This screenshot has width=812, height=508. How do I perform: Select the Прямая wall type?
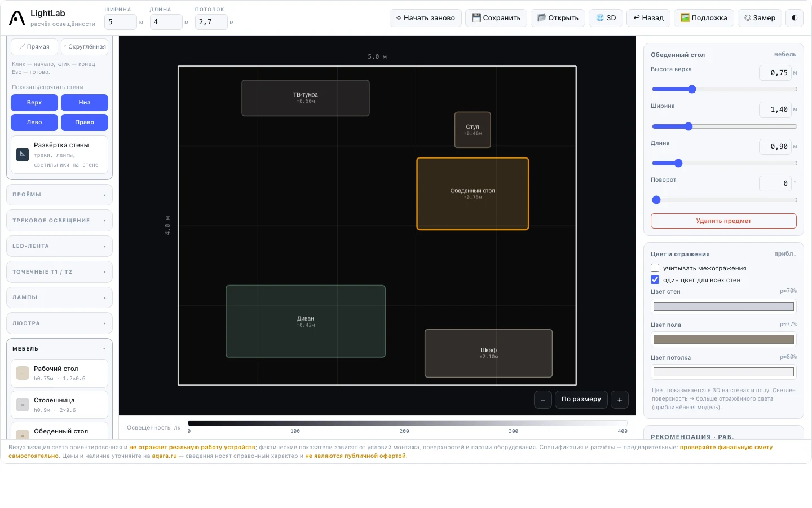click(34, 47)
